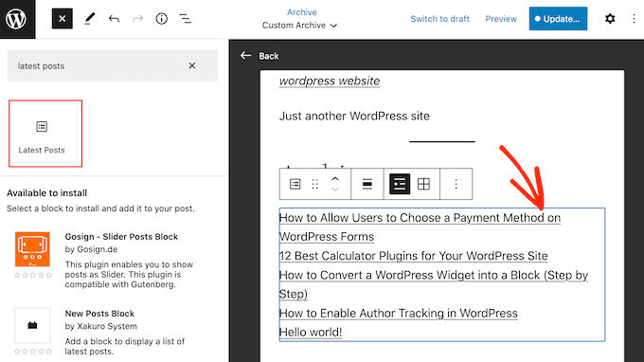Screen dimensions: 644x362
Task: Open the List View outline
Action: [186, 19]
